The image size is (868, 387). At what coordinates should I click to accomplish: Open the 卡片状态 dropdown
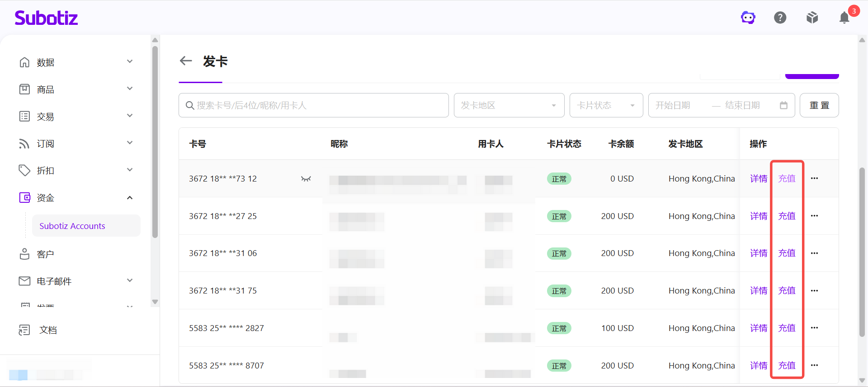point(606,105)
